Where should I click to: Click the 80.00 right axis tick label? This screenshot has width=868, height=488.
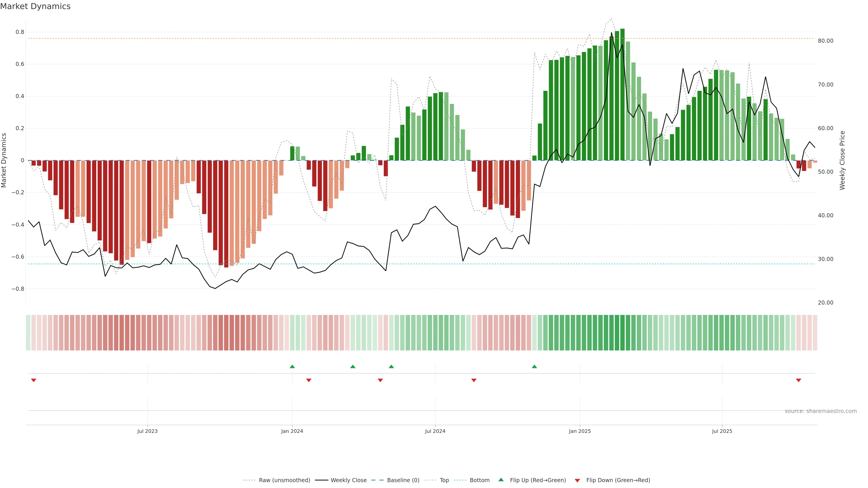[826, 41]
